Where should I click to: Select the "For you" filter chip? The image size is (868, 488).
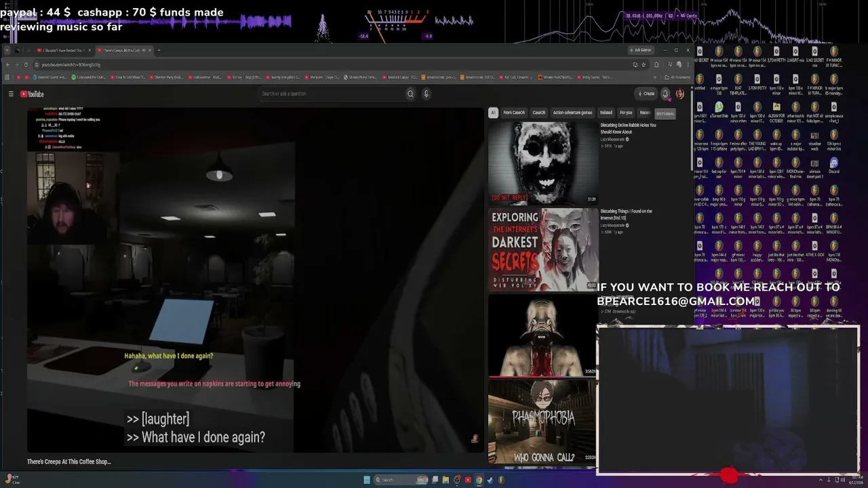tap(626, 113)
